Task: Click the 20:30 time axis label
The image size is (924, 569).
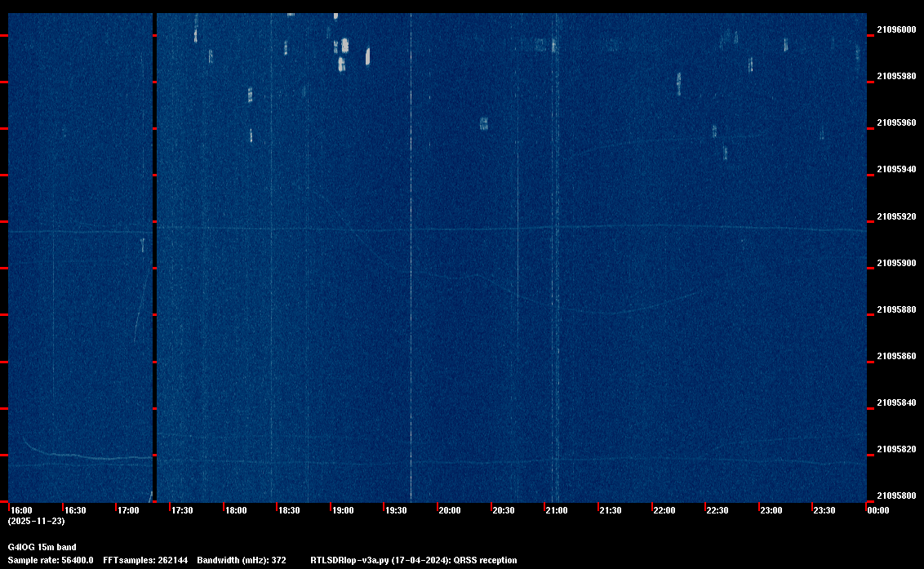Action: click(x=504, y=510)
